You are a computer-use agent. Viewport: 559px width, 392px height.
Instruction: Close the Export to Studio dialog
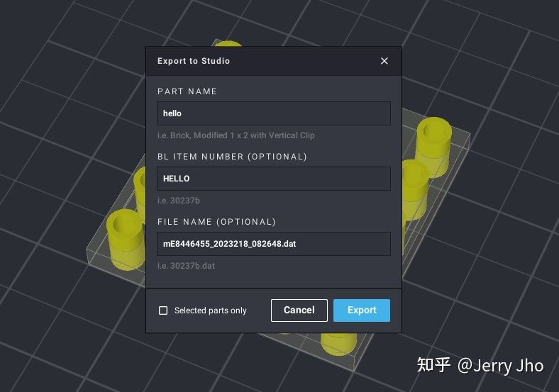click(384, 61)
